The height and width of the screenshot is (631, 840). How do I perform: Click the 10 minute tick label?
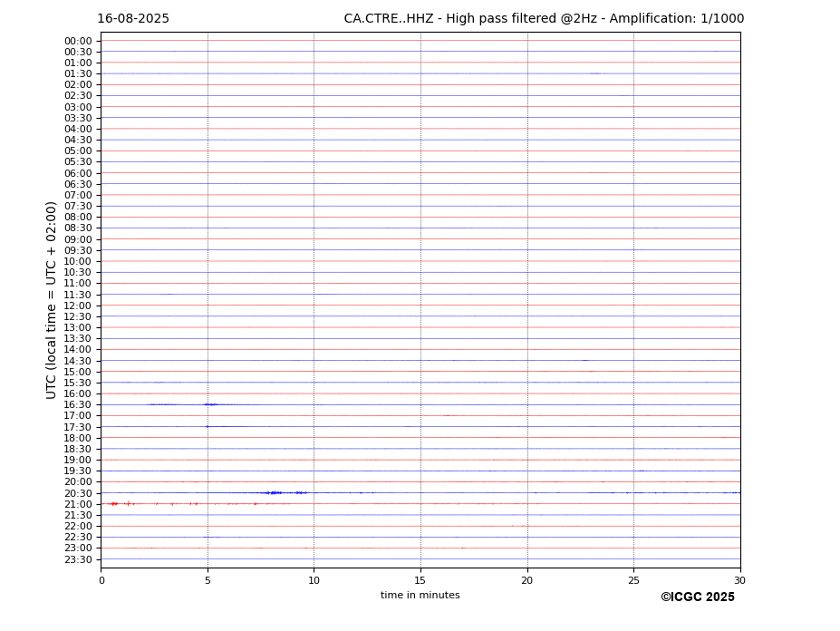pos(314,580)
